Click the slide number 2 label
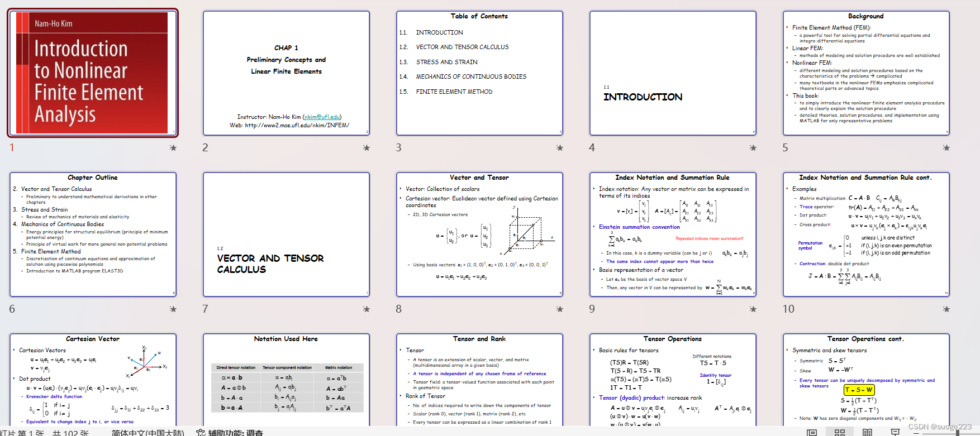The width and height of the screenshot is (980, 436). point(206,147)
